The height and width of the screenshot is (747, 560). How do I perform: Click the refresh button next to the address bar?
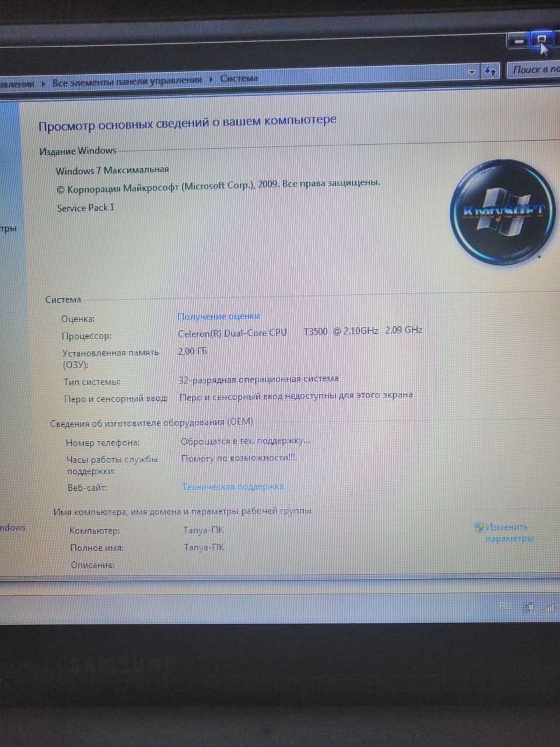(x=490, y=72)
